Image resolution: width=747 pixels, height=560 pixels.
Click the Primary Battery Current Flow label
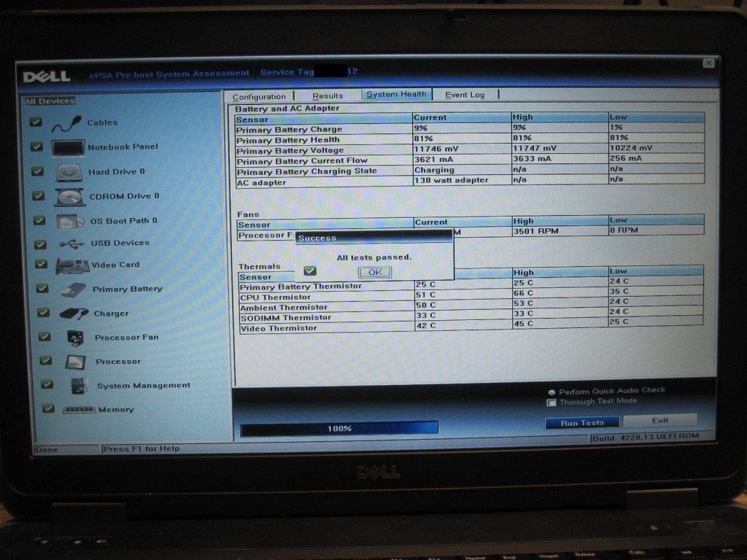pos(302,161)
